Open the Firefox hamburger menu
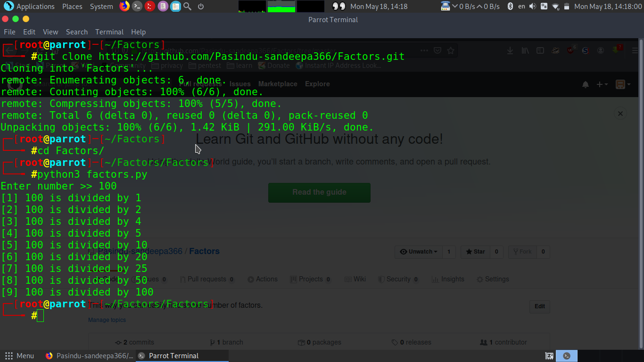The width and height of the screenshot is (644, 362). click(634, 50)
